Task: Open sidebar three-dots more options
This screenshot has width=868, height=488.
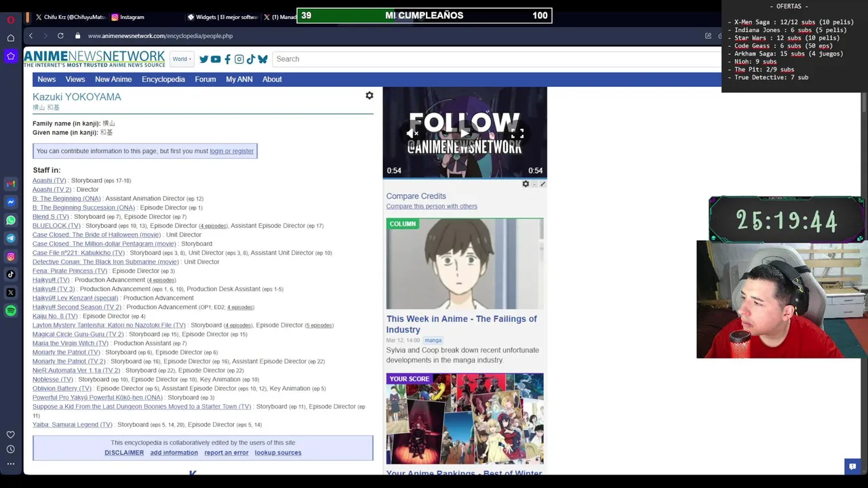Action: 11,464
